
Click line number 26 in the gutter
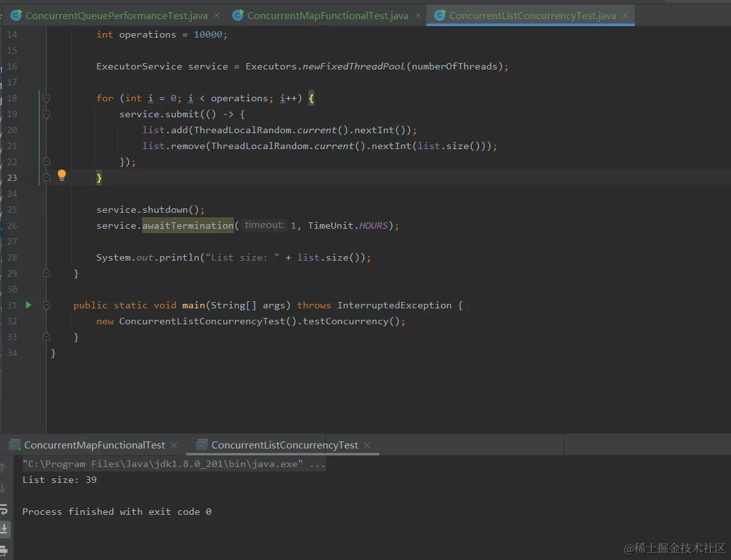(12, 226)
